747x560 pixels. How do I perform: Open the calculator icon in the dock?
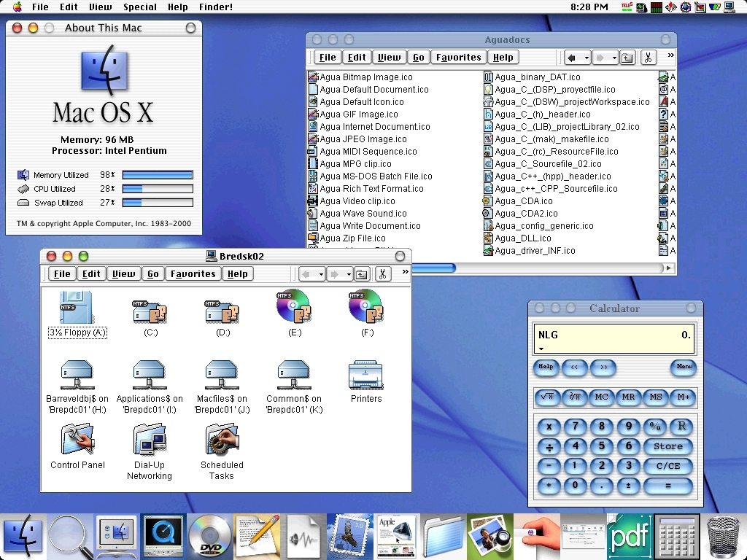point(676,536)
